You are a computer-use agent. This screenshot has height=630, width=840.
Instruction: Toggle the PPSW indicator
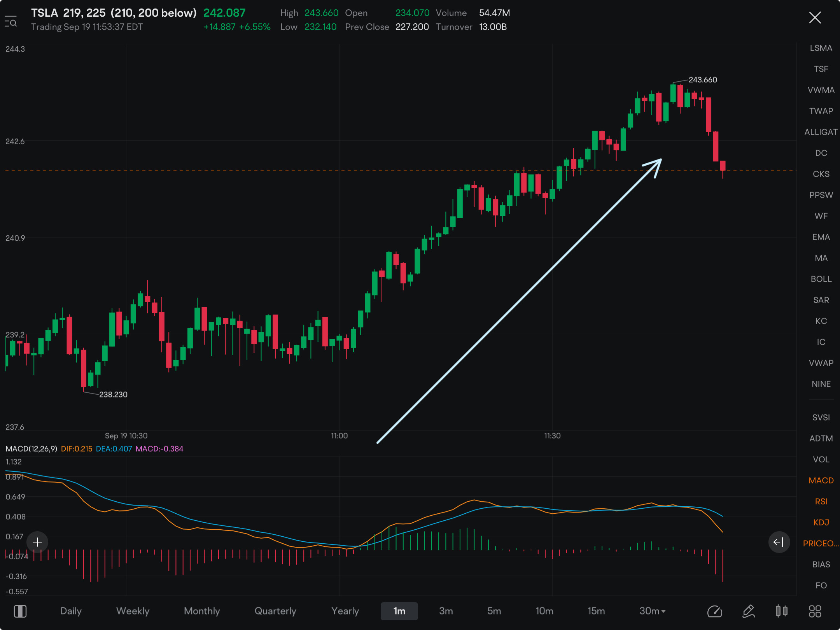[x=821, y=195]
